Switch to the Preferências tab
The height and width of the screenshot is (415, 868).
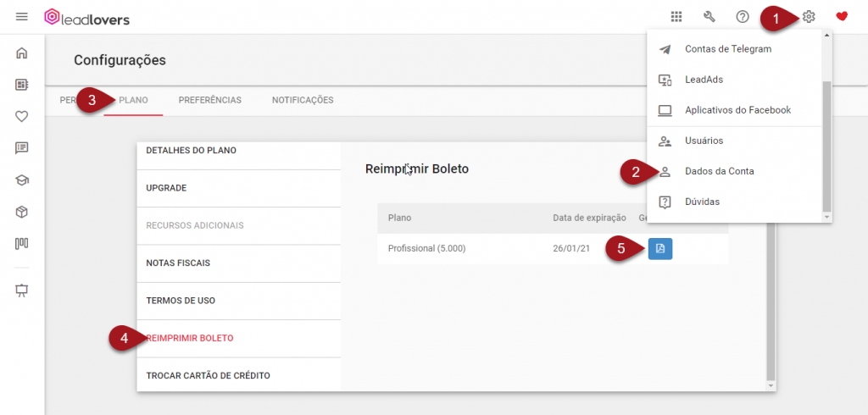point(209,100)
